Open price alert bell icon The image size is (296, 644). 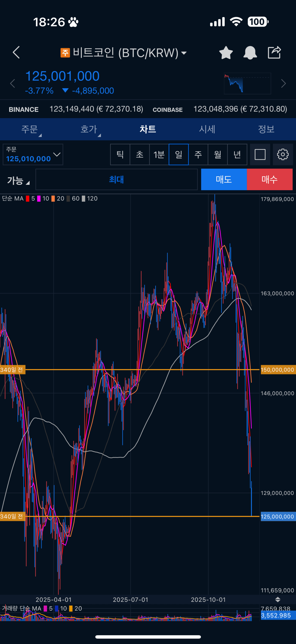coord(250,53)
